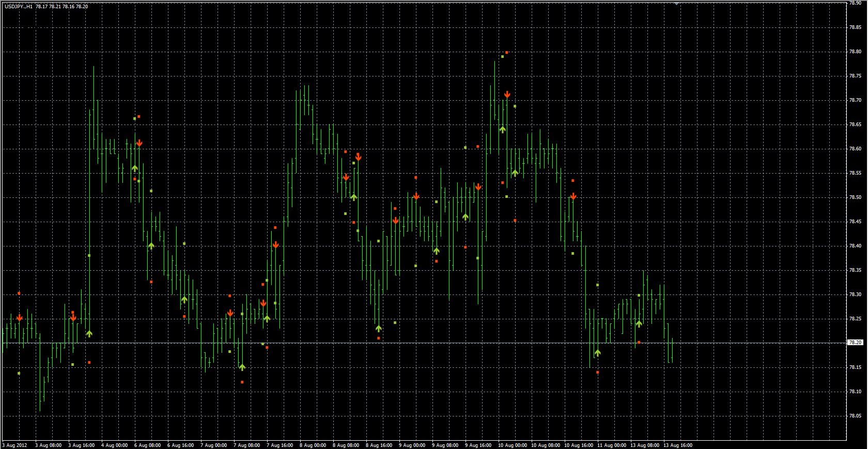The width and height of the screenshot is (868, 449).
Task: Click the lowest red dot below 78.15
Action: pos(242,382)
